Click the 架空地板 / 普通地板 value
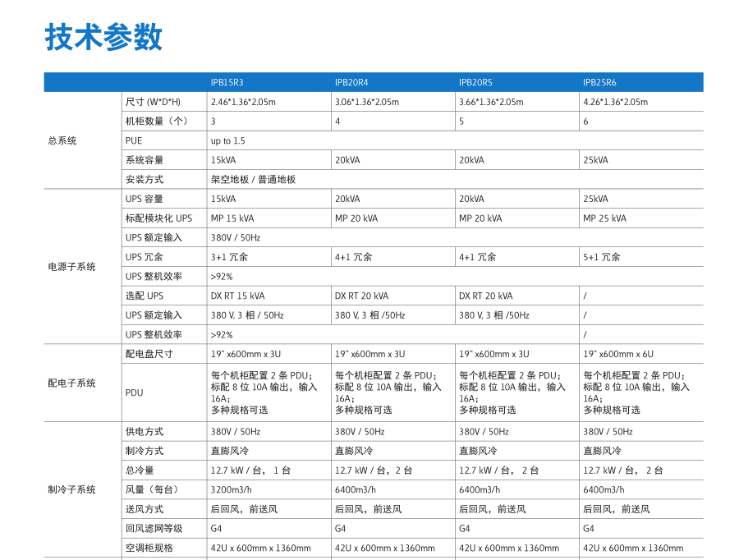The image size is (739, 560). pyautogui.click(x=253, y=179)
